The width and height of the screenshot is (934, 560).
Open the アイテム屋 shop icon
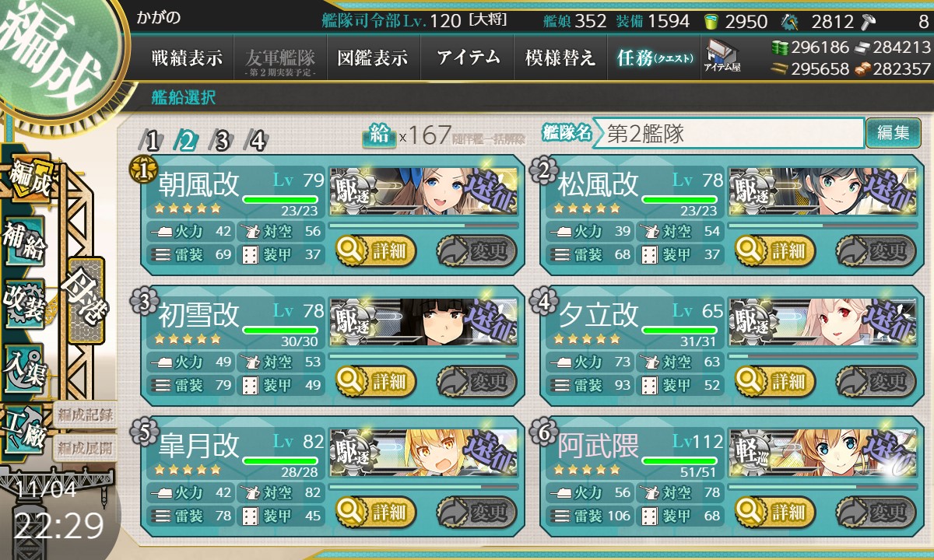tap(722, 56)
